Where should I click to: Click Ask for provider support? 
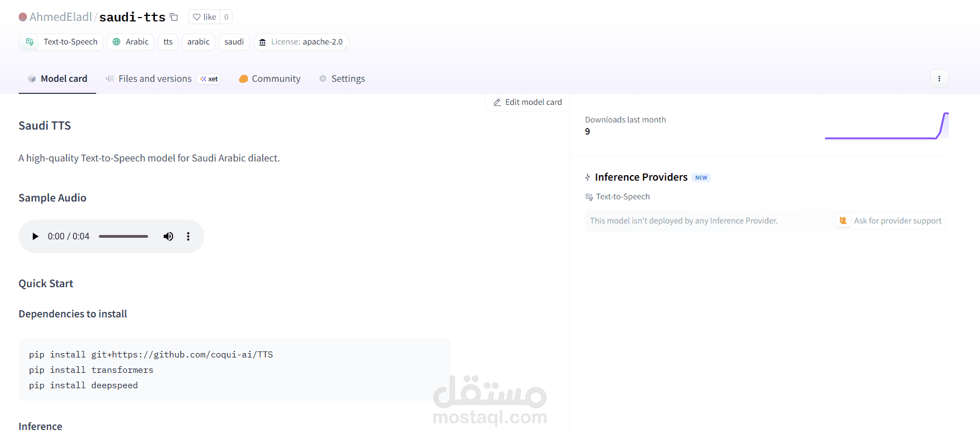coord(890,221)
